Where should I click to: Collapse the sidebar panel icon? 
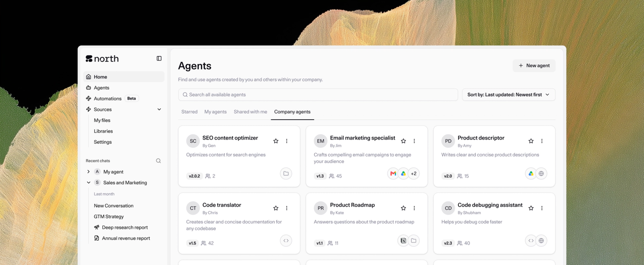[x=159, y=59]
